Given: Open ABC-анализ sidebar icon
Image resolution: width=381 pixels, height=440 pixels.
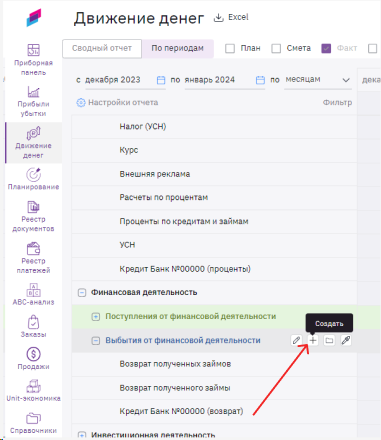Looking at the screenshot, I should 33,290.
